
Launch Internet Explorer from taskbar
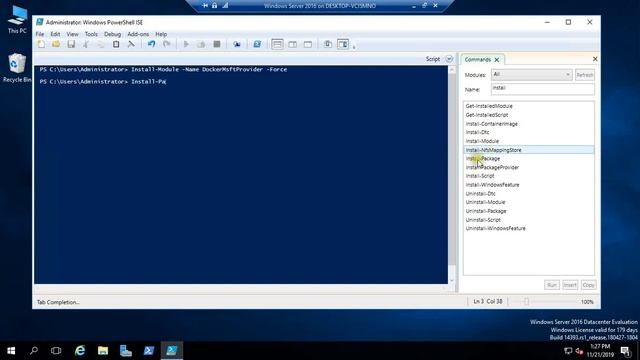point(80,351)
